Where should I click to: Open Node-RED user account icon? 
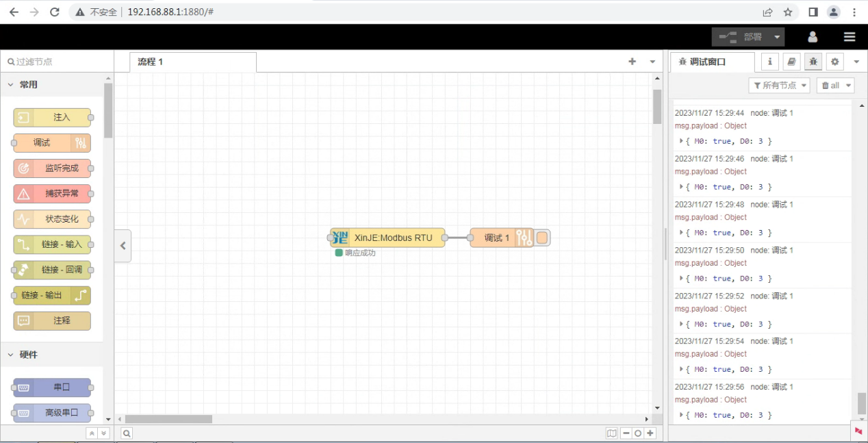tap(813, 37)
